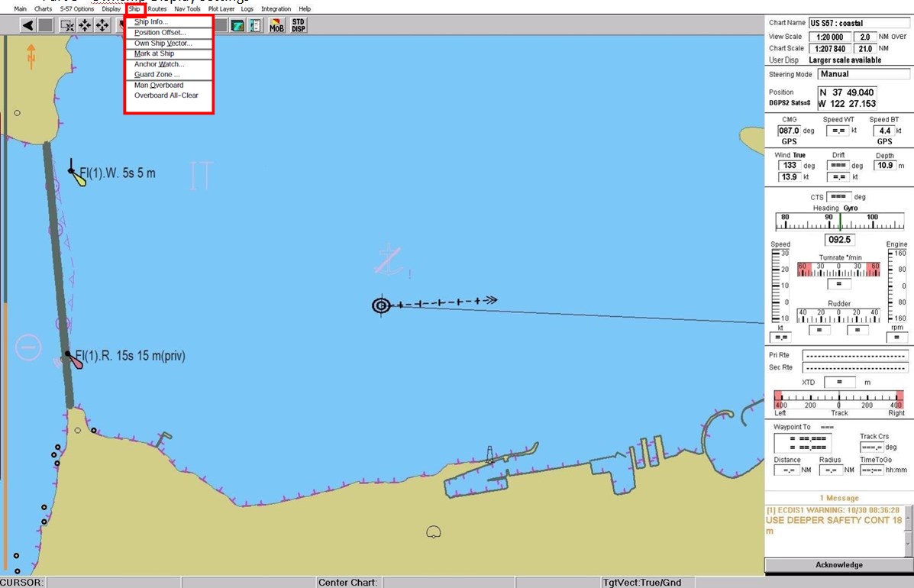Click the View Scale 1:20 000 field
Screen dimensions: 914x588
pos(829,37)
